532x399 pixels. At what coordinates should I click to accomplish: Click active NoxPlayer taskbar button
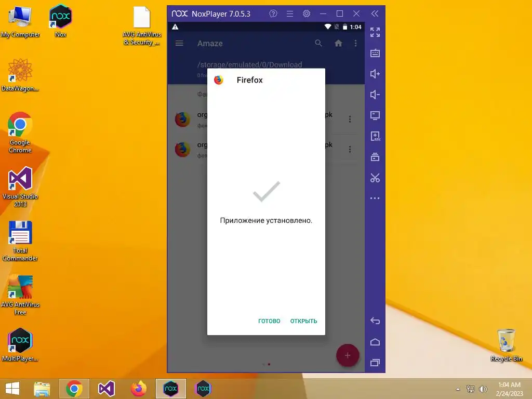(x=170, y=389)
